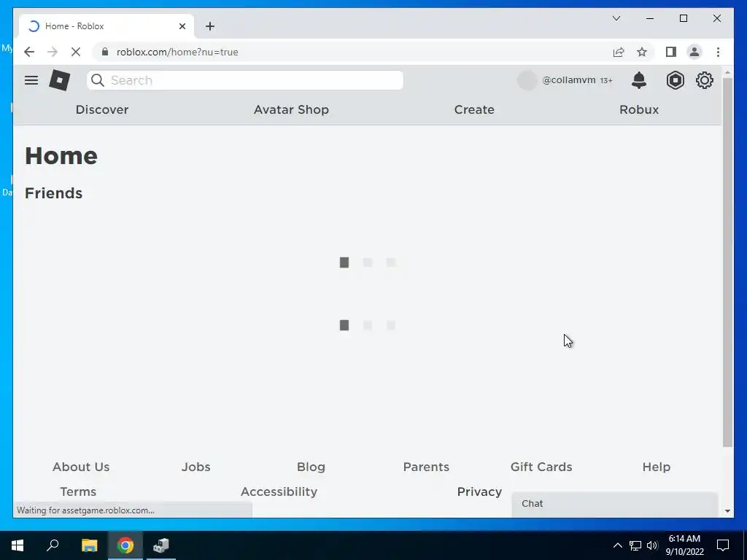Open the volume tray icon
The width and height of the screenshot is (747, 560).
(x=652, y=545)
